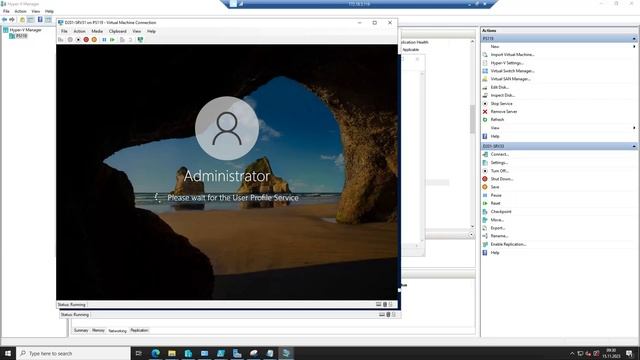
Task: Click the orange Save icon in VM toolbar
Action: 94,40
